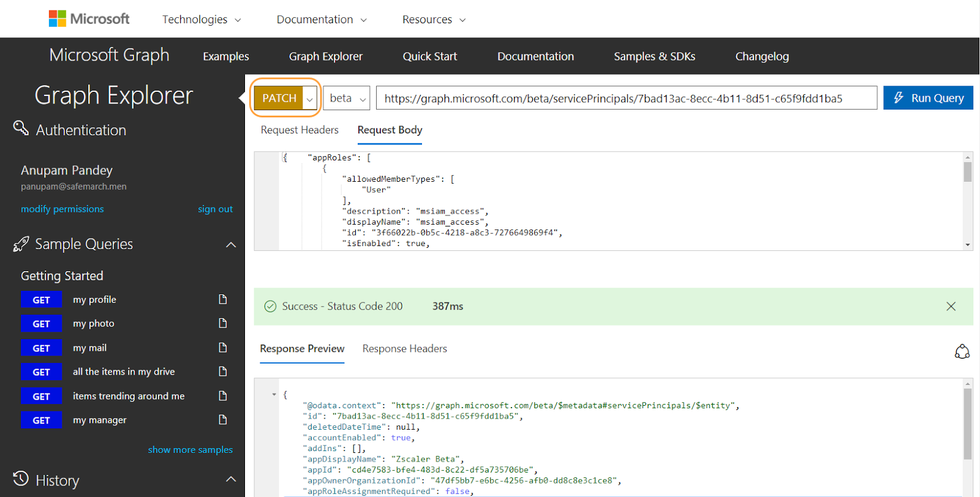980x497 pixels.
Task: Expand the Technologies menu
Action: (202, 20)
